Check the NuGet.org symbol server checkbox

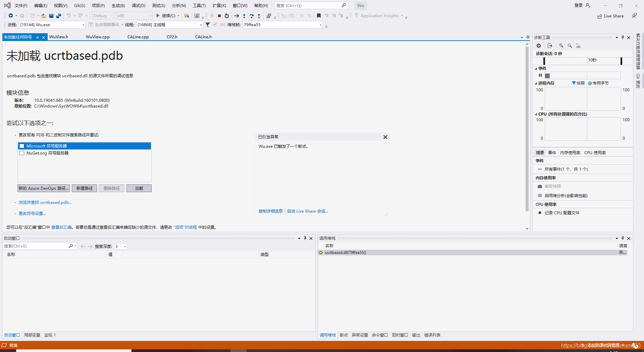pyautogui.click(x=22, y=153)
